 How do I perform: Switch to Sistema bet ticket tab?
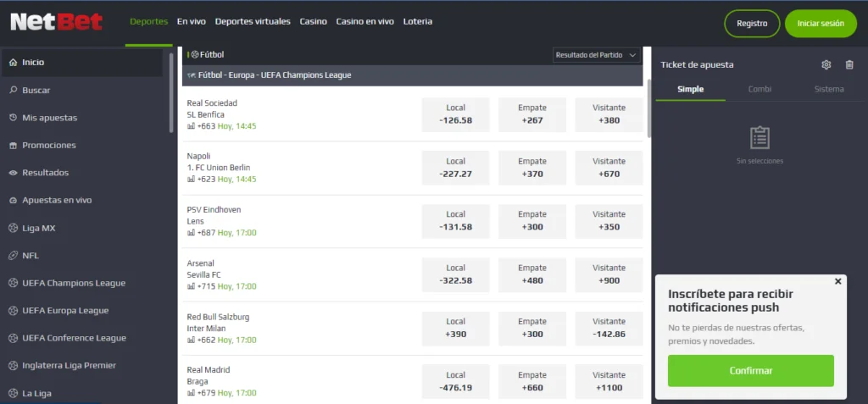pos(829,89)
